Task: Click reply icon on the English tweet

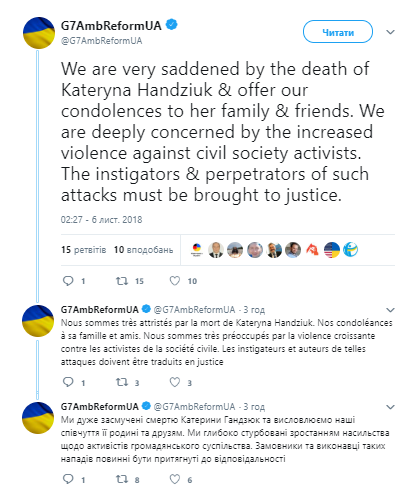Action: pyautogui.click(x=68, y=281)
